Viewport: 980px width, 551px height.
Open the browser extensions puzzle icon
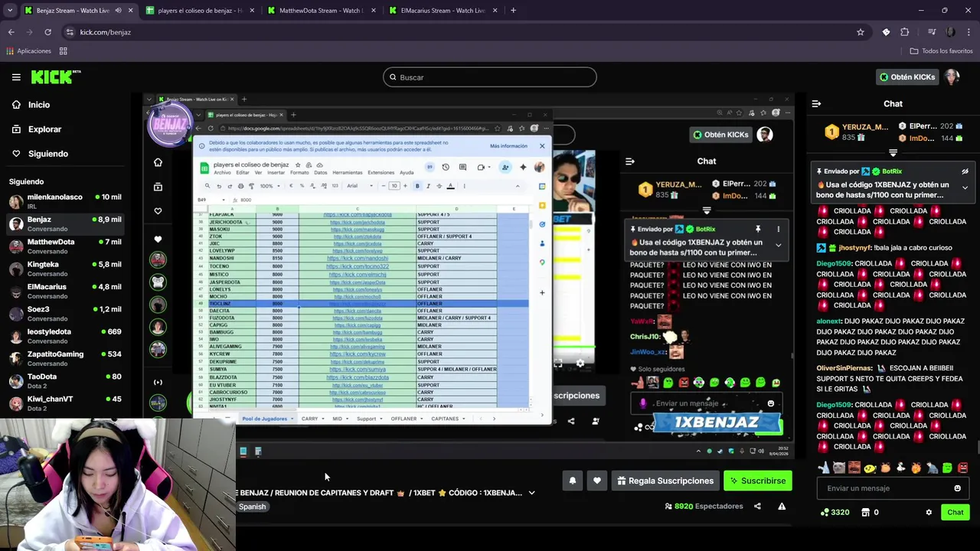point(904,32)
